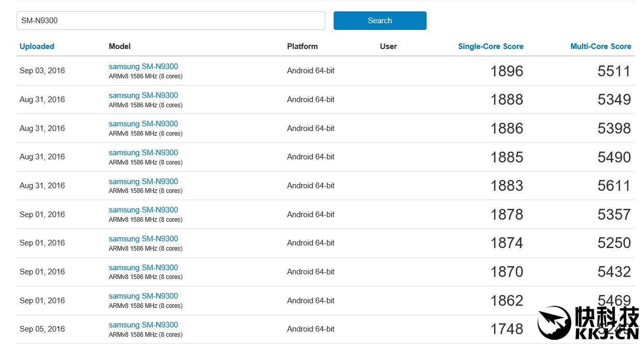Sort by Single-Core Score column header
Image resolution: width=644 pixels, height=345 pixels.
coord(491,46)
